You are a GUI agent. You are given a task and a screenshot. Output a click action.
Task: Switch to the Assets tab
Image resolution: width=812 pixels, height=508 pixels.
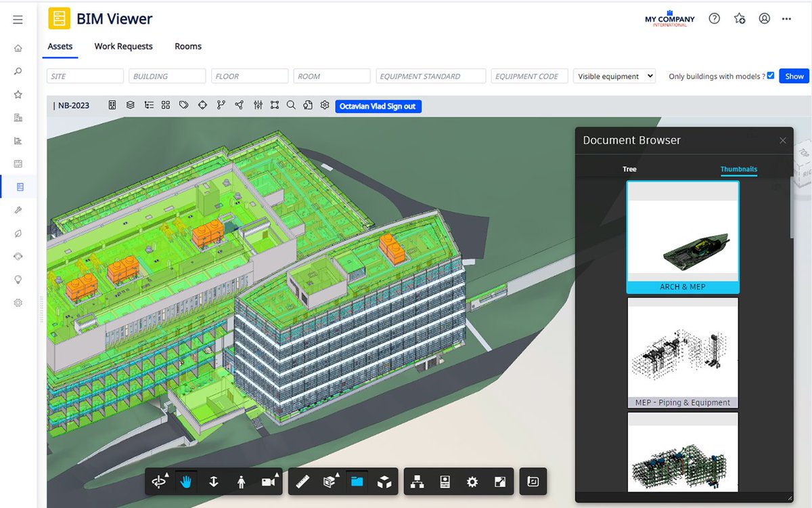(60, 46)
